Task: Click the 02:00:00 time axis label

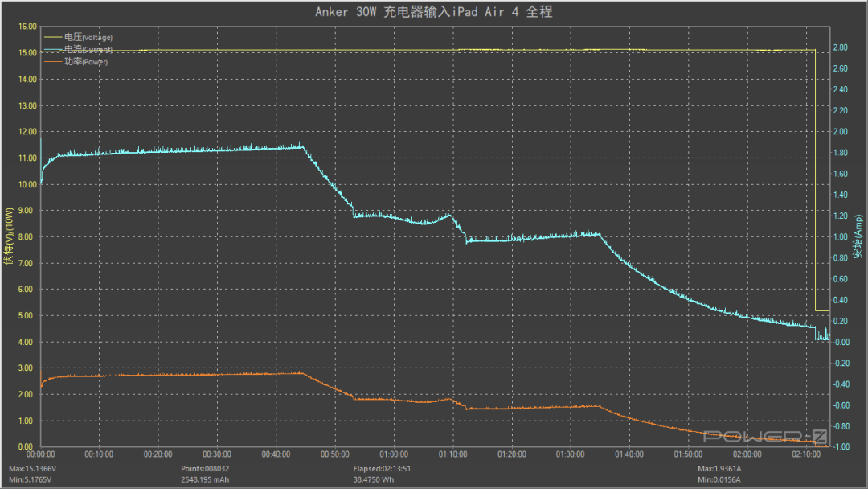Action: tap(747, 454)
